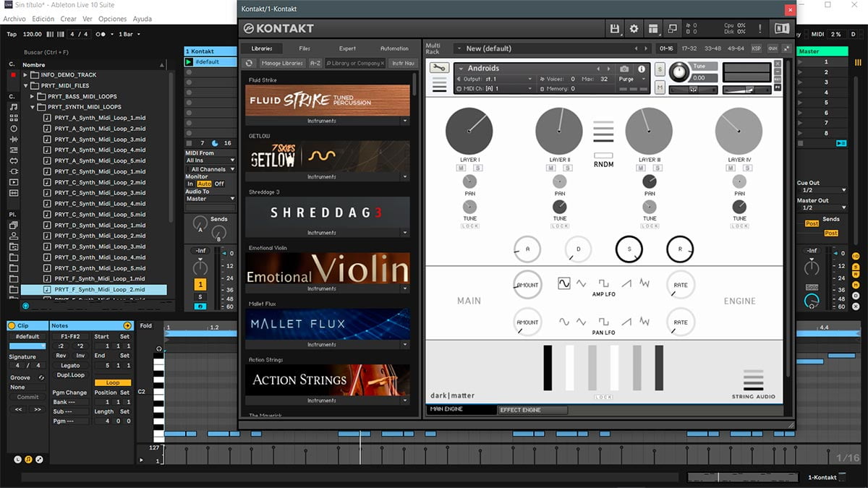Toggle the Loop button in Notes panel
Viewport: 868px width, 488px height.
pyautogui.click(x=113, y=382)
